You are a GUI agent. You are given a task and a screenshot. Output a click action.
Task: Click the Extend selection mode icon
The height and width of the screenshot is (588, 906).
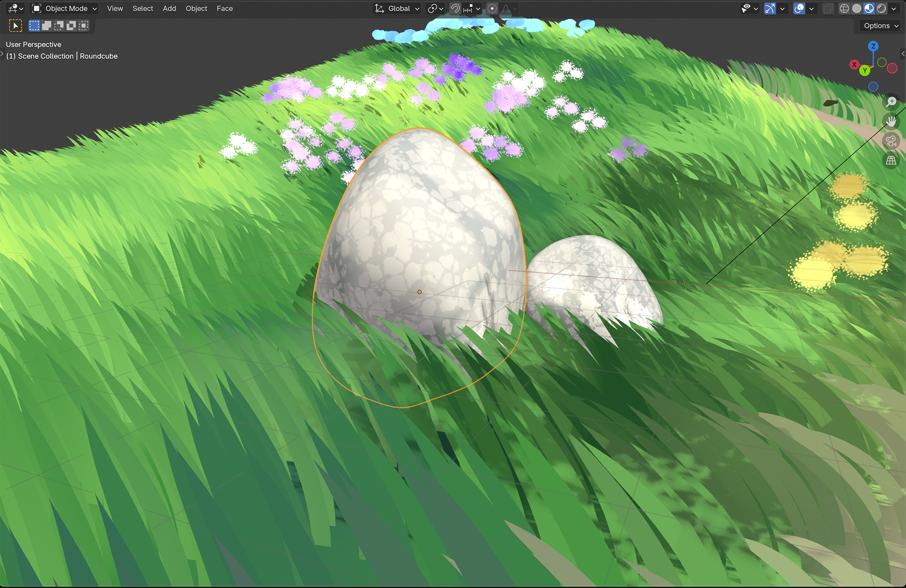(46, 25)
